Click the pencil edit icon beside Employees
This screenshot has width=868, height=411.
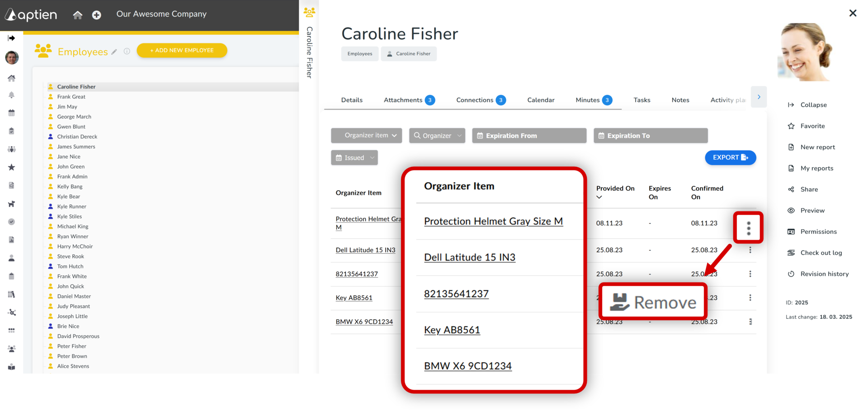pyautogui.click(x=114, y=52)
